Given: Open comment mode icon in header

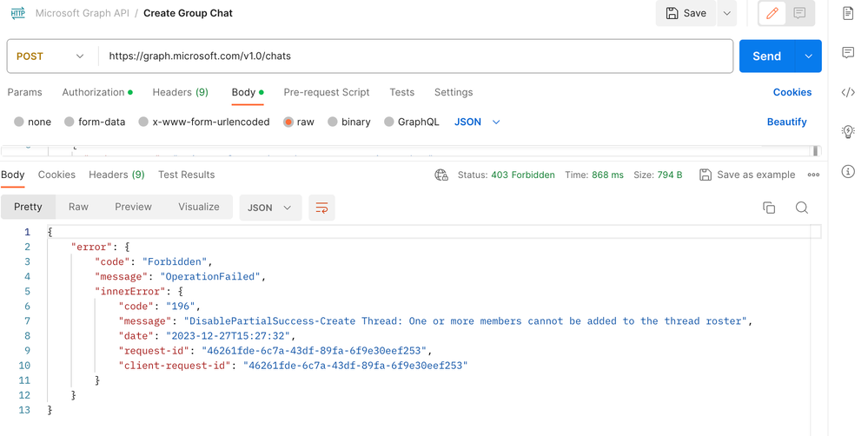Looking at the screenshot, I should (x=799, y=13).
